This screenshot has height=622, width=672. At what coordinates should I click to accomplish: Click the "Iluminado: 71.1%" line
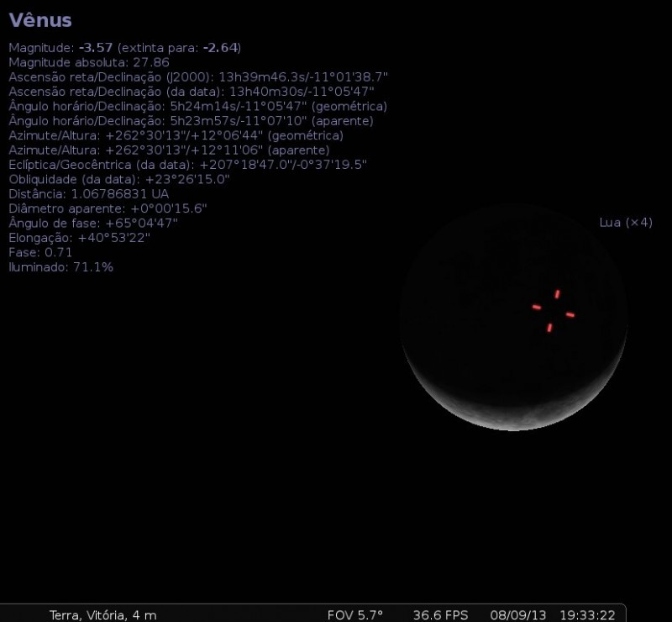[60, 266]
